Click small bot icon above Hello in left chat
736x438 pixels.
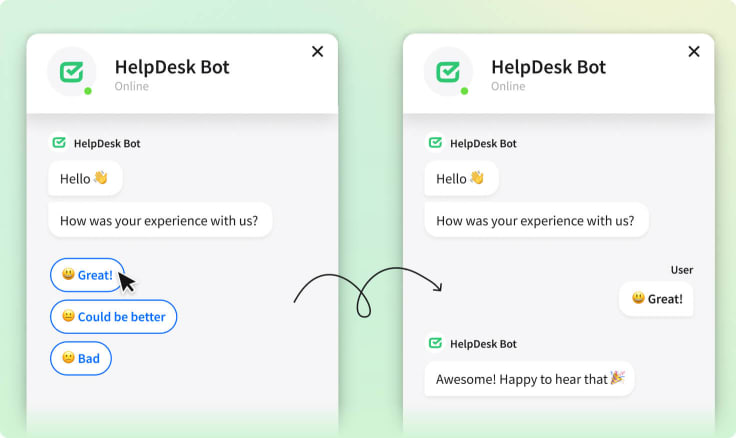[x=59, y=142]
